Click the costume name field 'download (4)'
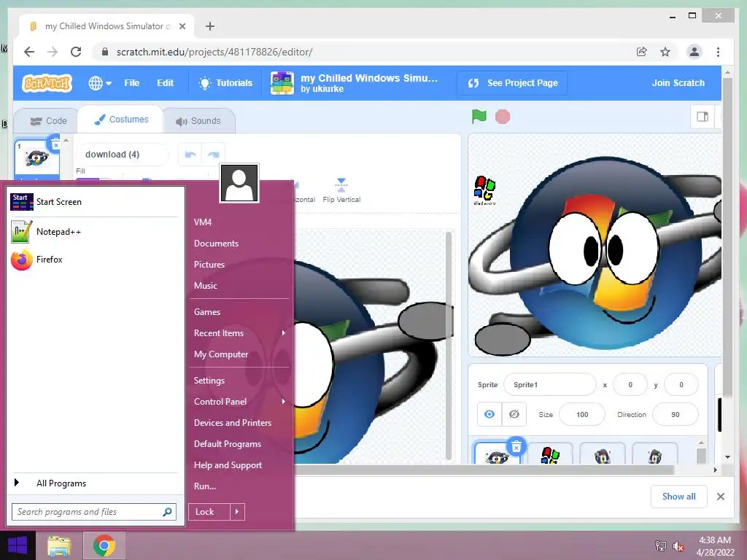The width and height of the screenshot is (747, 560). coord(122,155)
